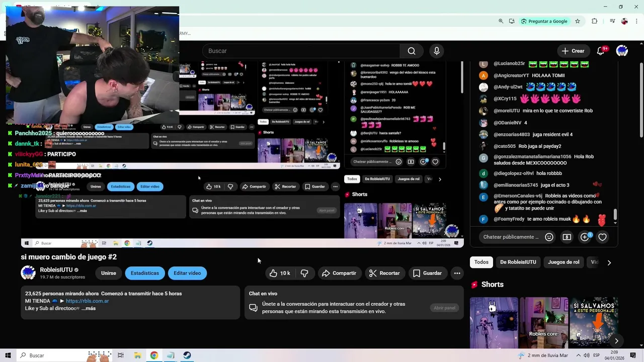Open the RobleisIUTU channel name
Image resolution: width=644 pixels, height=362 pixels.
[x=56, y=270]
